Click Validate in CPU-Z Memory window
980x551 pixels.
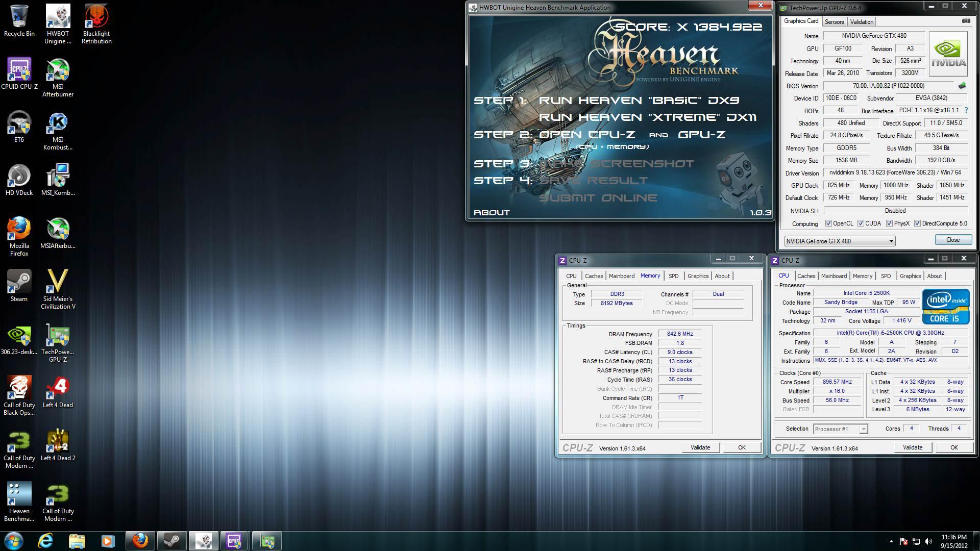pos(700,447)
